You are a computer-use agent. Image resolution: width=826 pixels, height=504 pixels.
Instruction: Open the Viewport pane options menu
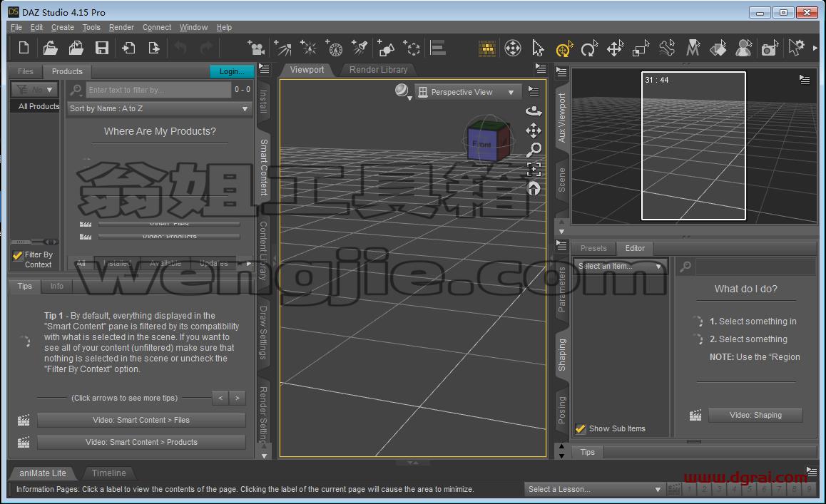541,68
